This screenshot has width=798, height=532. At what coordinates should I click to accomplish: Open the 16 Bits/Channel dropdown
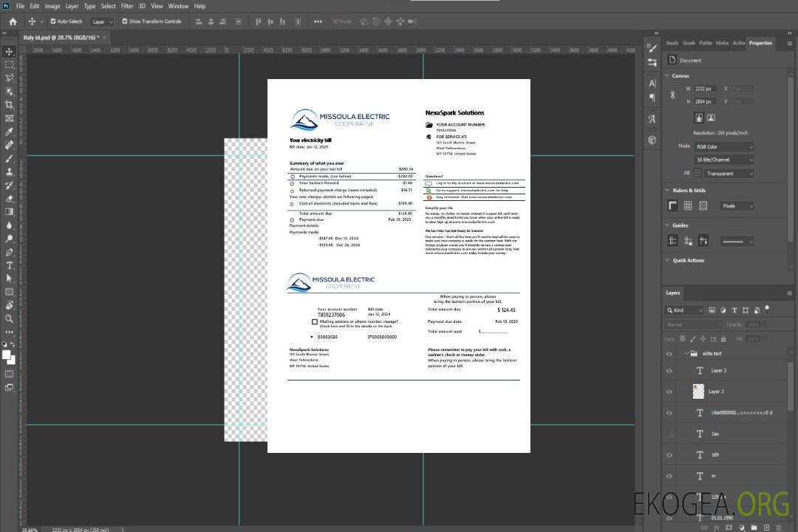pos(724,160)
